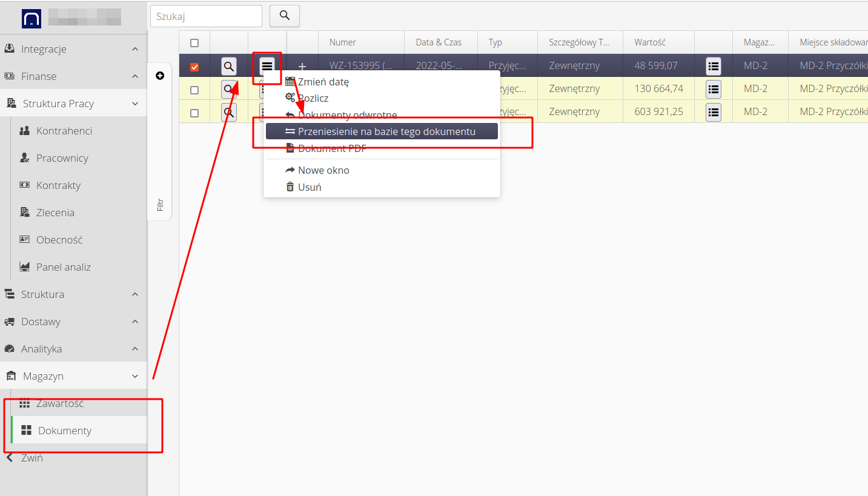This screenshot has width=868, height=496.
Task: Click the search magnifier button beside Szukaj
Action: pos(284,16)
